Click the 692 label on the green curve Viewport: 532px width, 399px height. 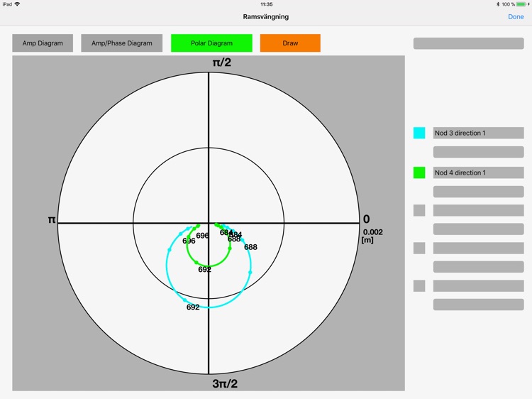[204, 270]
